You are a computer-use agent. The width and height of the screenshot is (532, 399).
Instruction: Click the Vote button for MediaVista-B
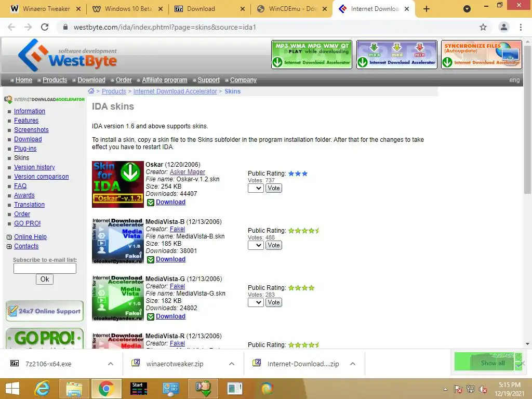(x=273, y=245)
